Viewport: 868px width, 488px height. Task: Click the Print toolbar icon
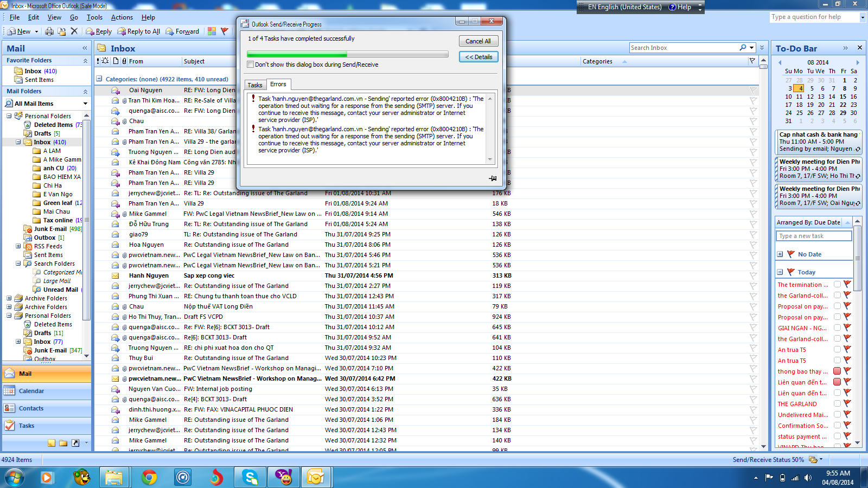pyautogui.click(x=49, y=31)
